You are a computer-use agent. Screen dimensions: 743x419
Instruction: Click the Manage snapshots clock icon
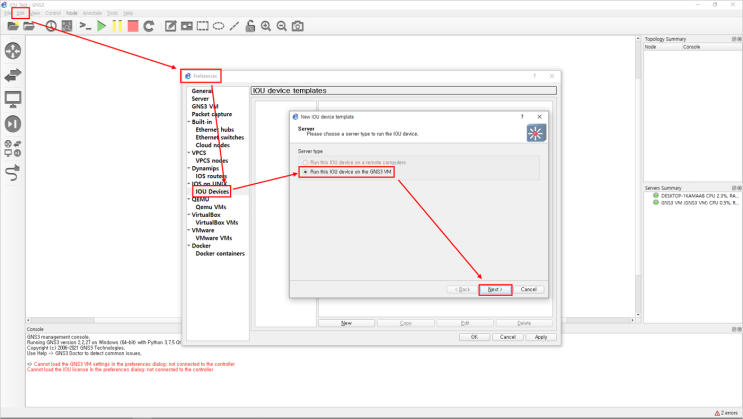tap(51, 26)
